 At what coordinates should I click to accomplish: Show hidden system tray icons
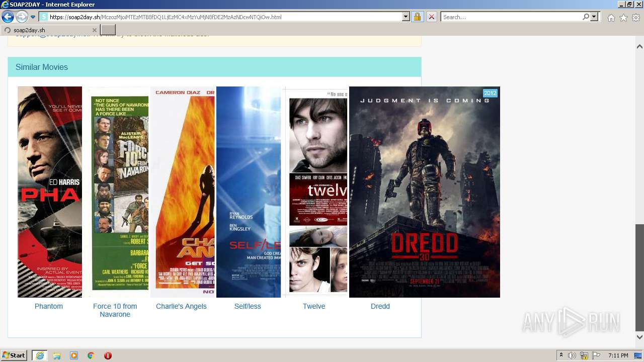(561, 355)
